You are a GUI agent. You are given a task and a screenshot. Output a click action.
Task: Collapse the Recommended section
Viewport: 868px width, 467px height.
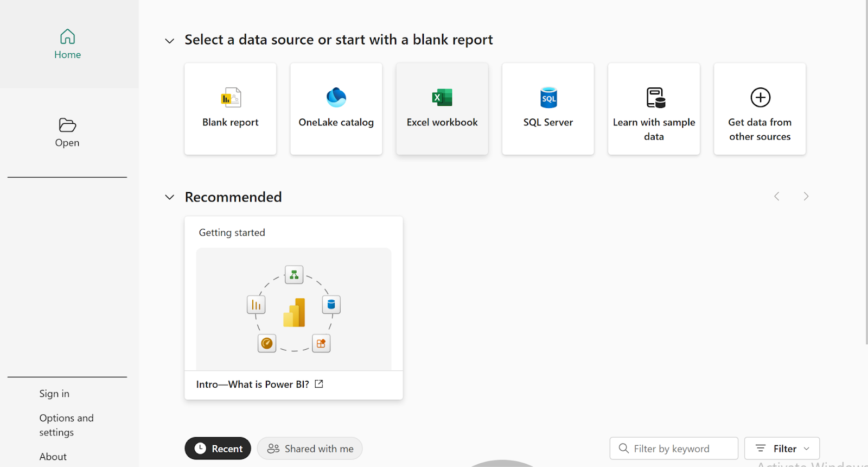[170, 197]
